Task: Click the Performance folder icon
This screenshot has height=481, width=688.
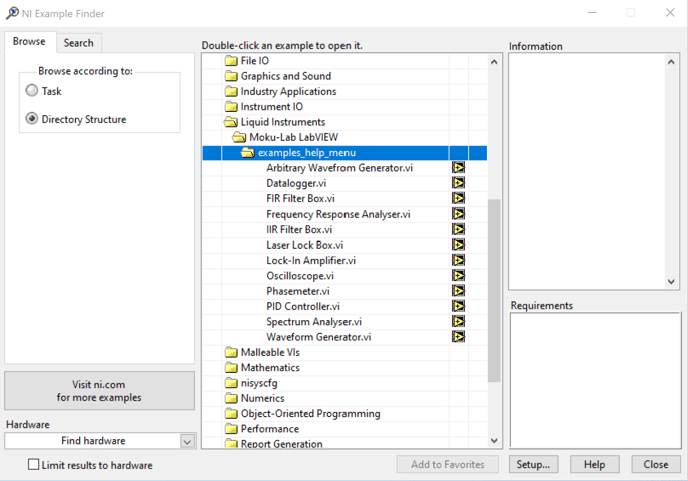Action: (x=231, y=429)
